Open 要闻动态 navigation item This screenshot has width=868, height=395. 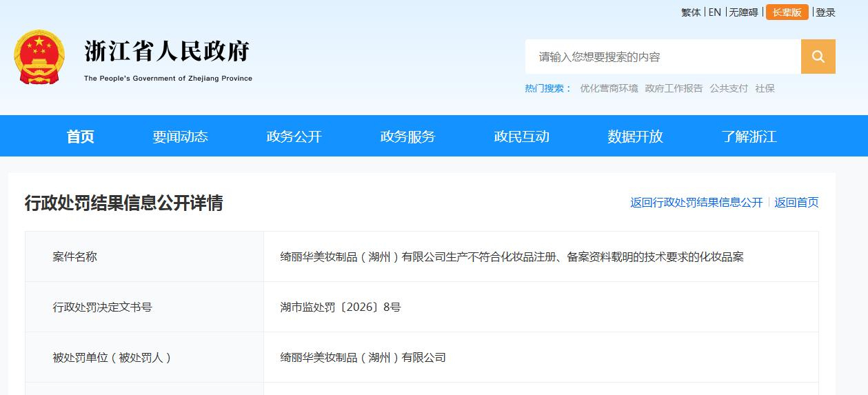click(181, 136)
